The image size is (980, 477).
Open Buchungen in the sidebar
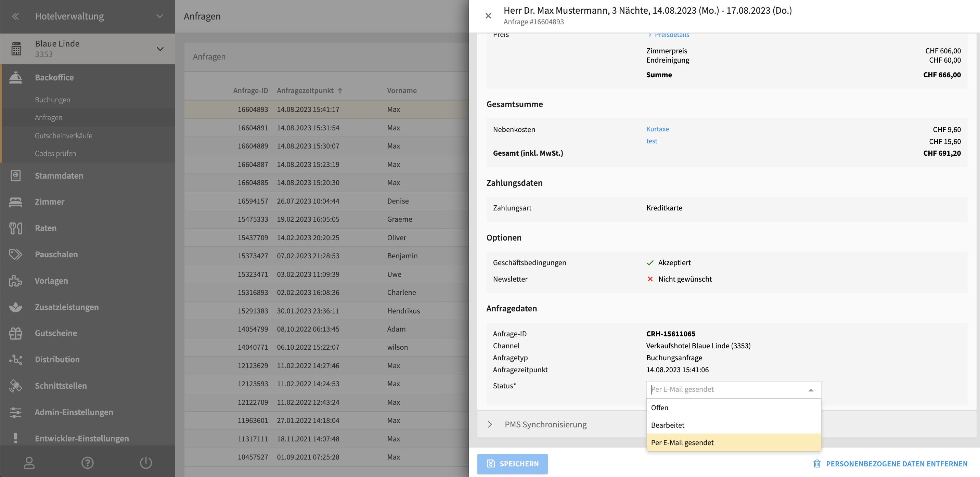pos(52,99)
